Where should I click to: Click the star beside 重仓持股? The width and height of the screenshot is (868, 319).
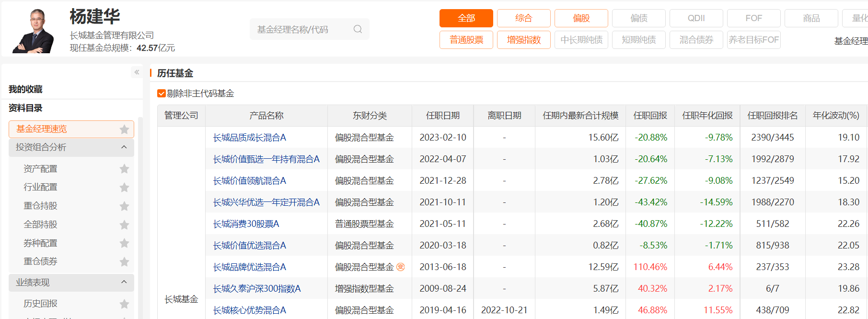[124, 206]
